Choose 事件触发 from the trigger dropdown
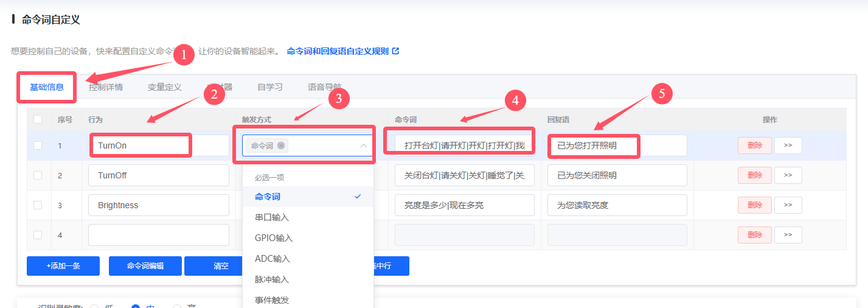 coord(308,300)
